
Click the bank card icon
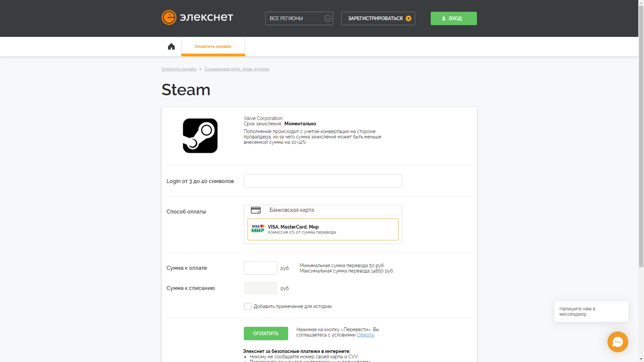click(x=256, y=210)
